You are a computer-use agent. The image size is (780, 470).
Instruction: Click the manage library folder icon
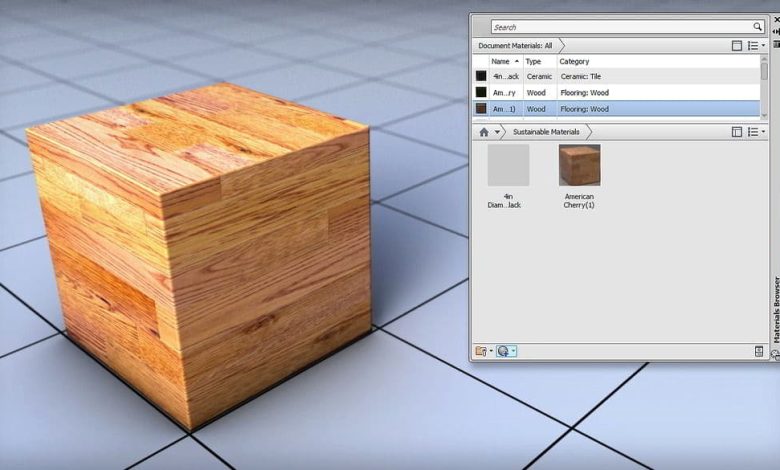click(x=481, y=351)
